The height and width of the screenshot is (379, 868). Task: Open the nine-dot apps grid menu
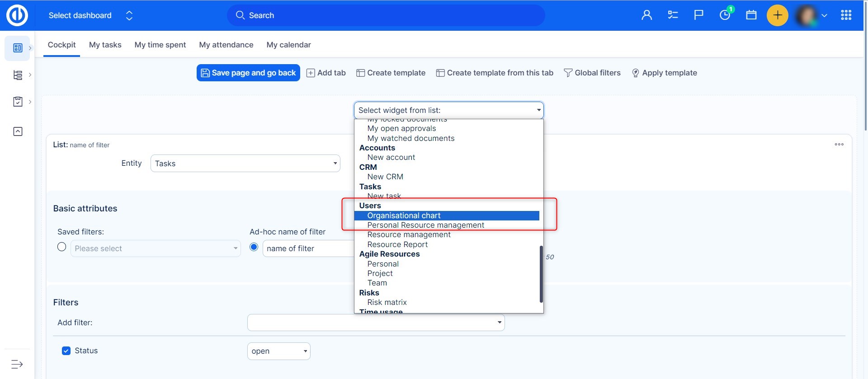(846, 15)
